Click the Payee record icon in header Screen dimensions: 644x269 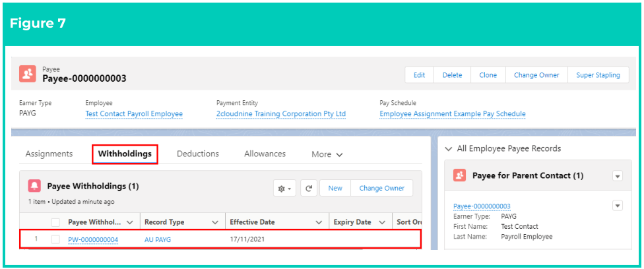(x=28, y=74)
